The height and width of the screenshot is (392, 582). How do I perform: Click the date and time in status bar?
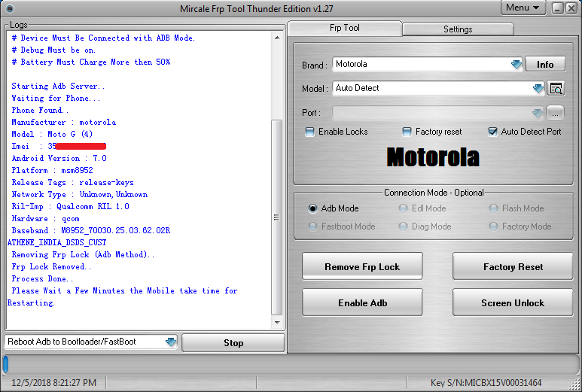pyautogui.click(x=53, y=383)
